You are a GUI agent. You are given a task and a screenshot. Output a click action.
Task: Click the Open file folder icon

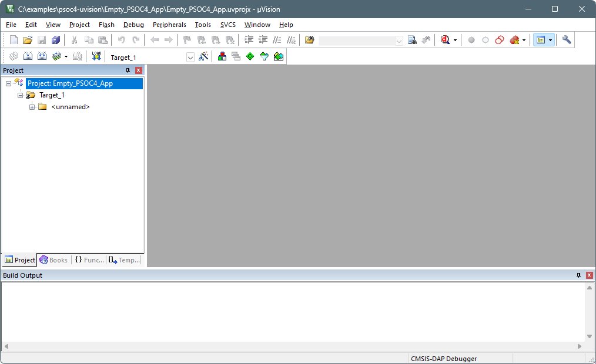coord(27,40)
